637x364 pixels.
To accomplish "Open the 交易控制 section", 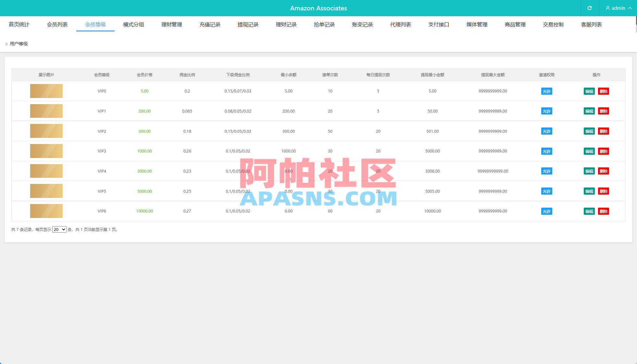I will [x=553, y=24].
